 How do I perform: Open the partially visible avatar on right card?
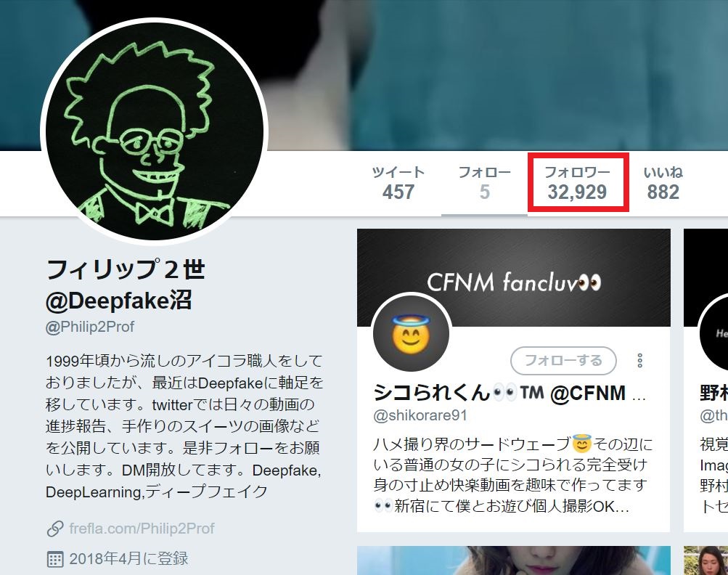pos(713,333)
